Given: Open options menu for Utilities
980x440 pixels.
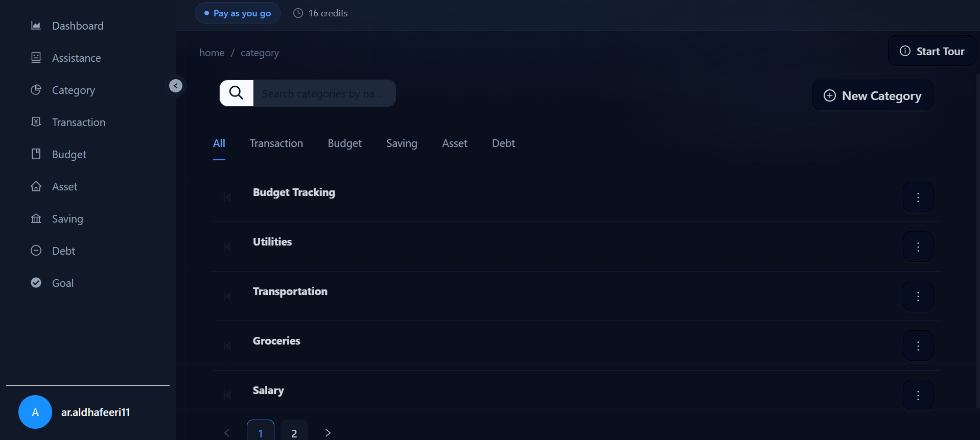Looking at the screenshot, I should tap(918, 247).
